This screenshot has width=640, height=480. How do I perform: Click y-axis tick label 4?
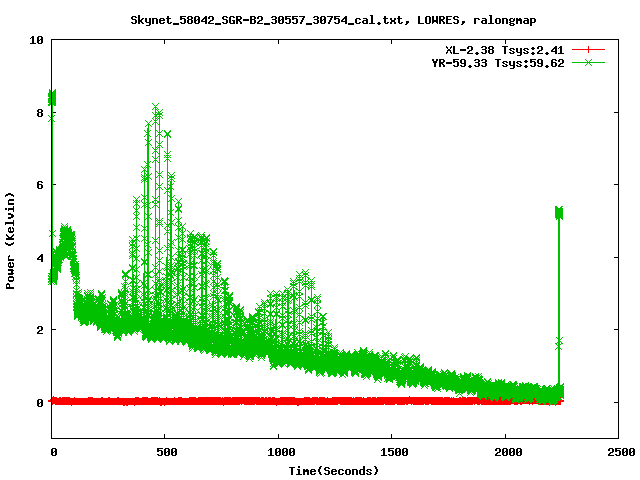pyautogui.click(x=40, y=258)
